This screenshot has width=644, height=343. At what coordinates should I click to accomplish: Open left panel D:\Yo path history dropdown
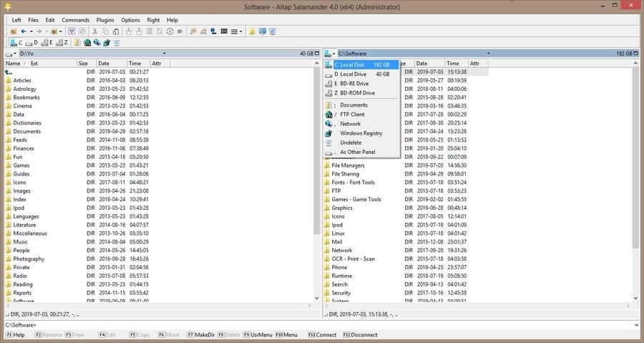(x=165, y=54)
